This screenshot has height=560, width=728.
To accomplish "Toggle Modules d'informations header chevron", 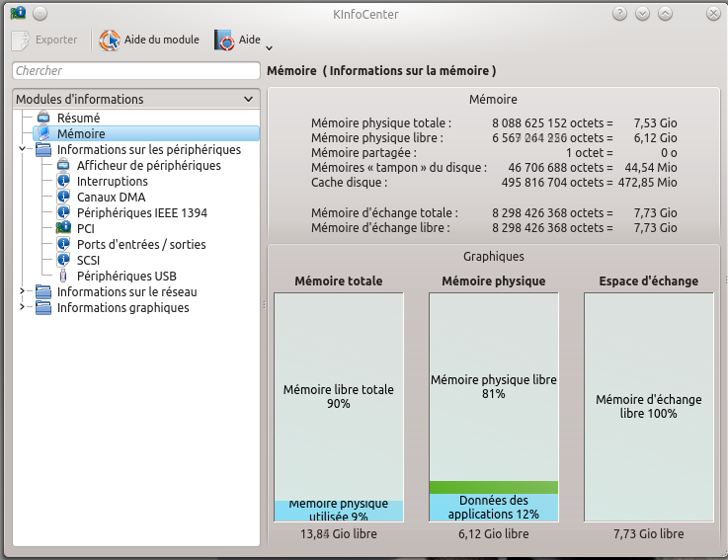I will (x=248, y=99).
